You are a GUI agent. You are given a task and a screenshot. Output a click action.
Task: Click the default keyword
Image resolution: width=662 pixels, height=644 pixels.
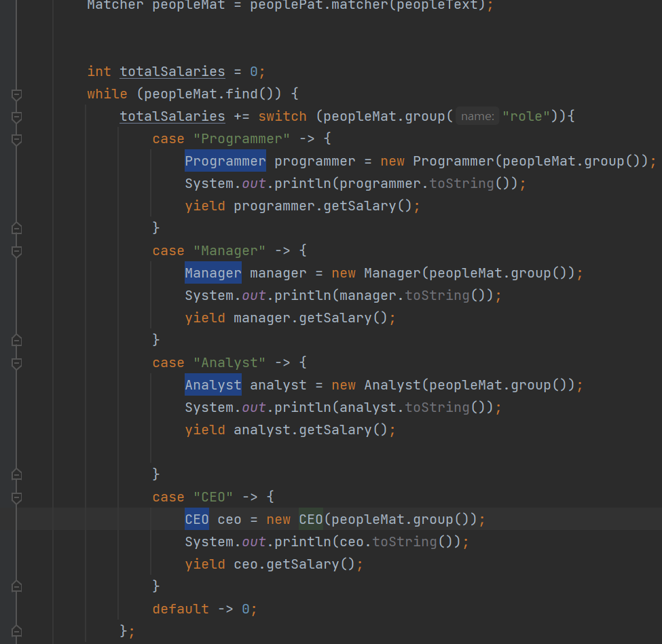click(x=181, y=609)
